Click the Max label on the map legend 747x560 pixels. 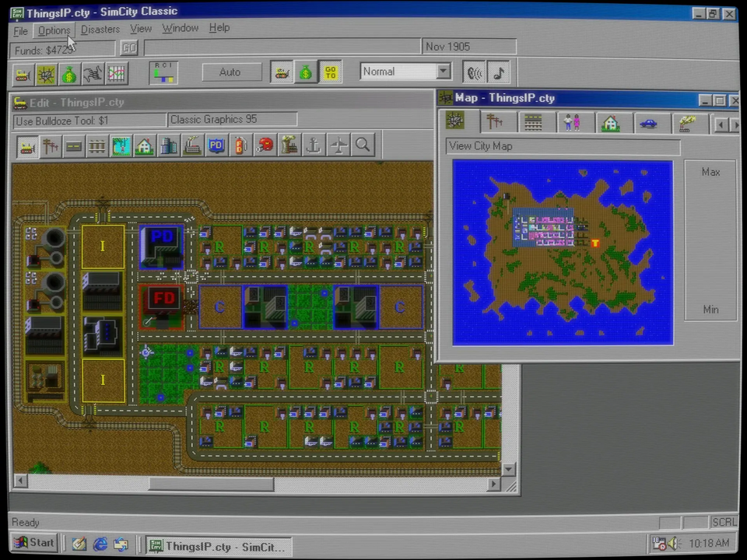(x=710, y=173)
